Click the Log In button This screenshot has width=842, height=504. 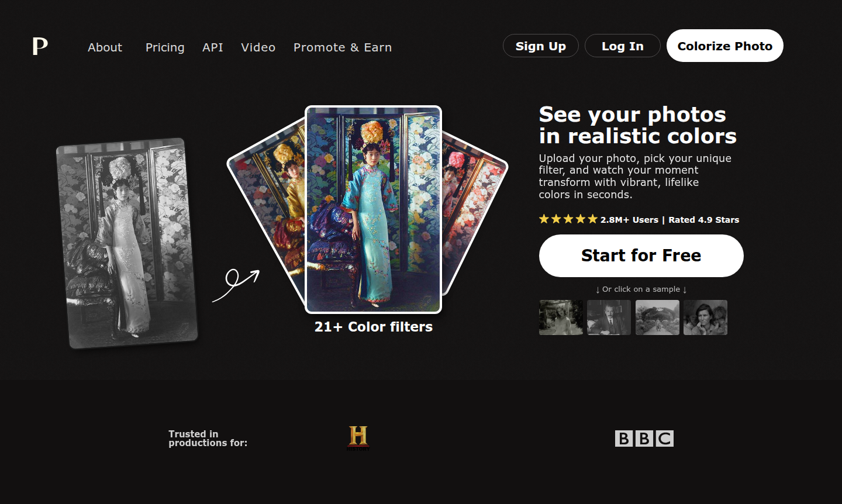(622, 46)
